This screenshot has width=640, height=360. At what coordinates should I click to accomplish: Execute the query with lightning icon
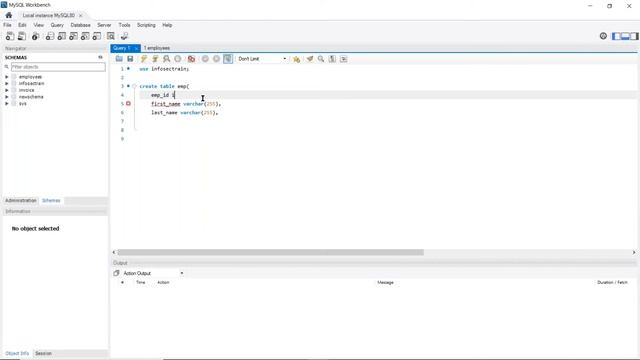click(x=144, y=59)
